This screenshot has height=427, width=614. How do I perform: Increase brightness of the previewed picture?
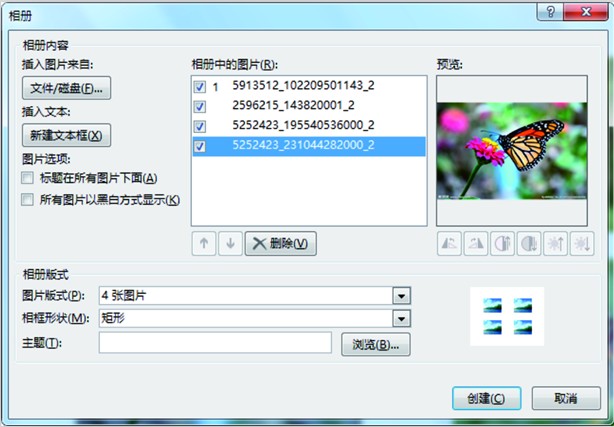[x=555, y=244]
